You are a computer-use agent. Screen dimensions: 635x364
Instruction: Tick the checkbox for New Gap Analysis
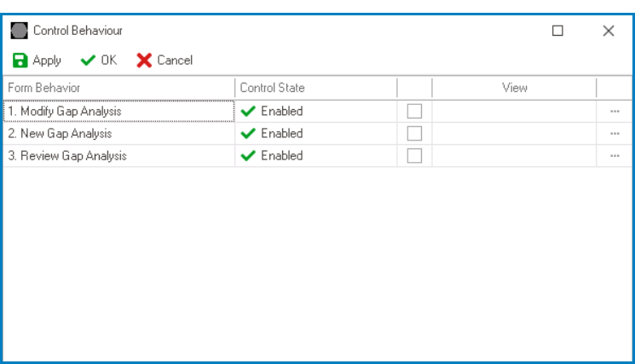click(414, 134)
